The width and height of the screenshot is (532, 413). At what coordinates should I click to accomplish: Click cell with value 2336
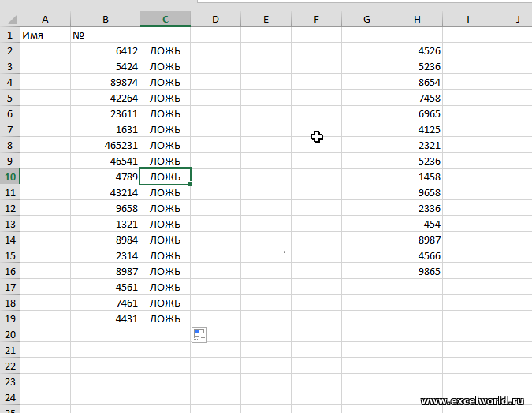(417, 208)
